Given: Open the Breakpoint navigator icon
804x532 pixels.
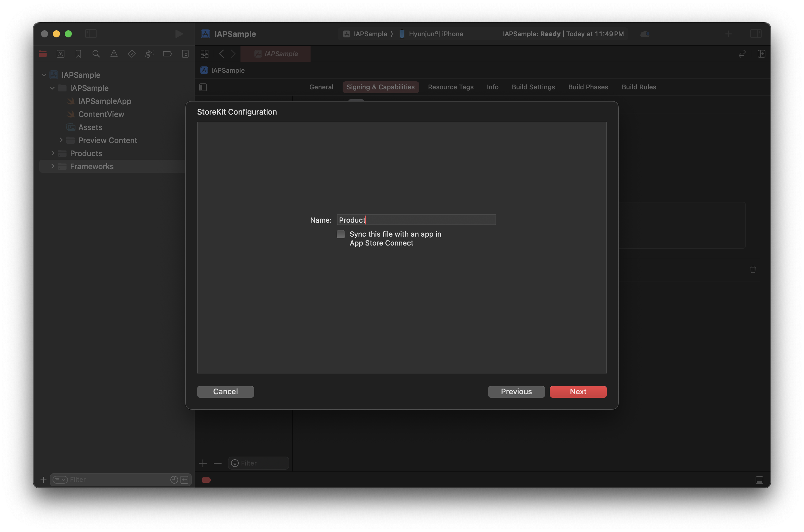Looking at the screenshot, I should tap(167, 54).
